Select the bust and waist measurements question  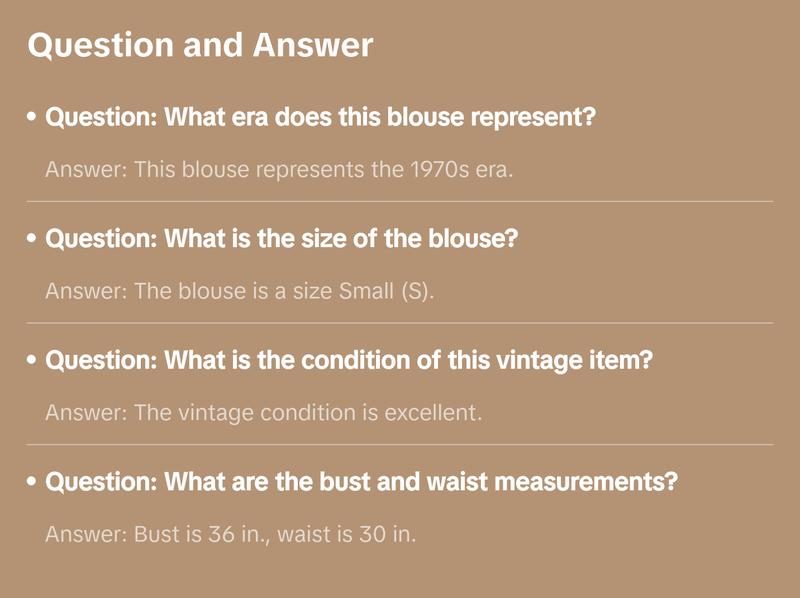pos(362,482)
